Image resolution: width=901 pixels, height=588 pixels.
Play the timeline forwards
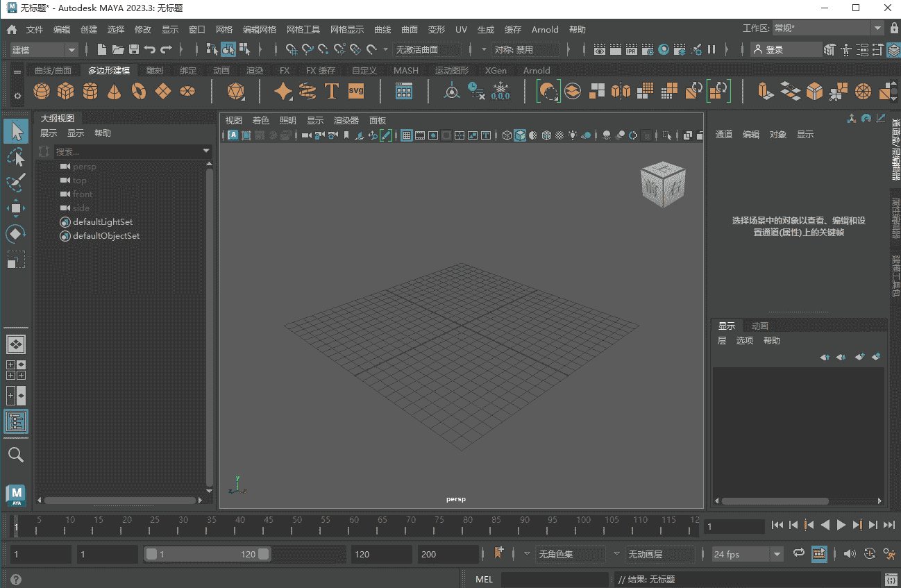[841, 525]
